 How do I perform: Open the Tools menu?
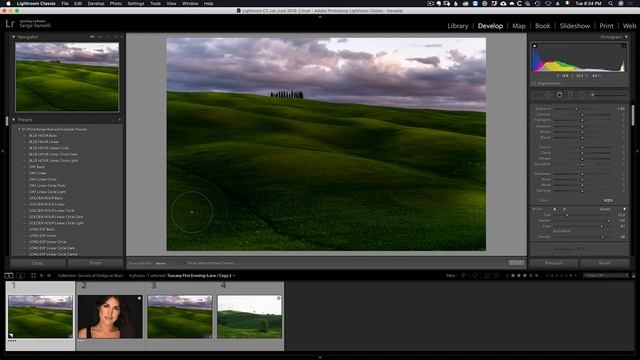tap(155, 3)
